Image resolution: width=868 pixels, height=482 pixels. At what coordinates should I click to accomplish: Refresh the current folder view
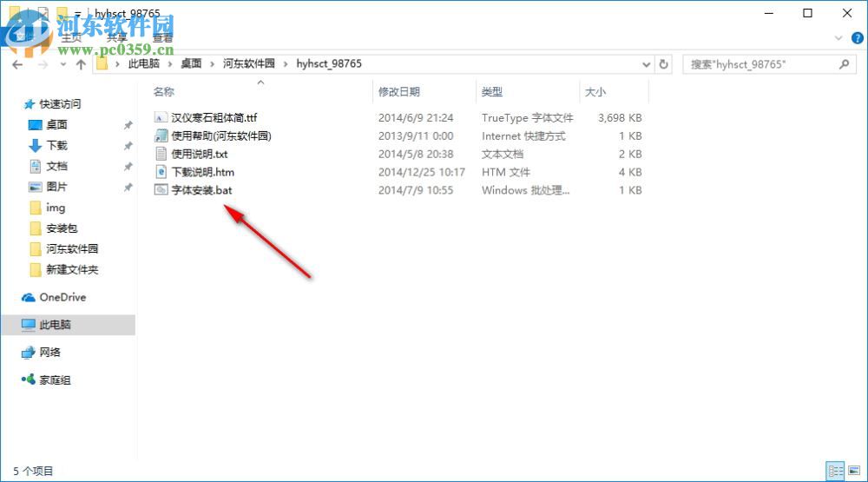[x=663, y=64]
